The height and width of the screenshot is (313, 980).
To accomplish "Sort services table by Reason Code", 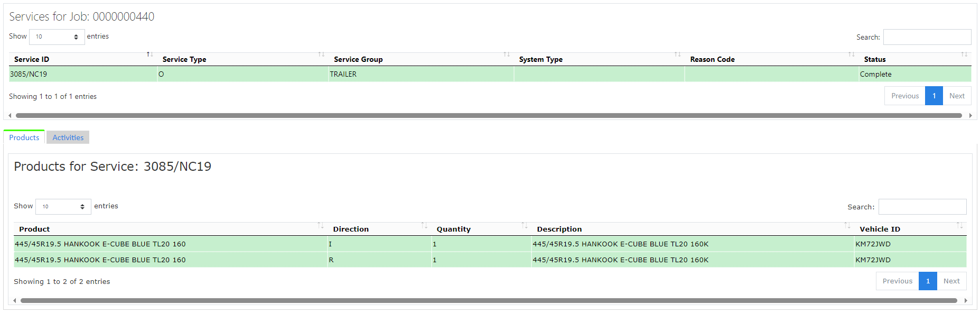I will pos(772,59).
